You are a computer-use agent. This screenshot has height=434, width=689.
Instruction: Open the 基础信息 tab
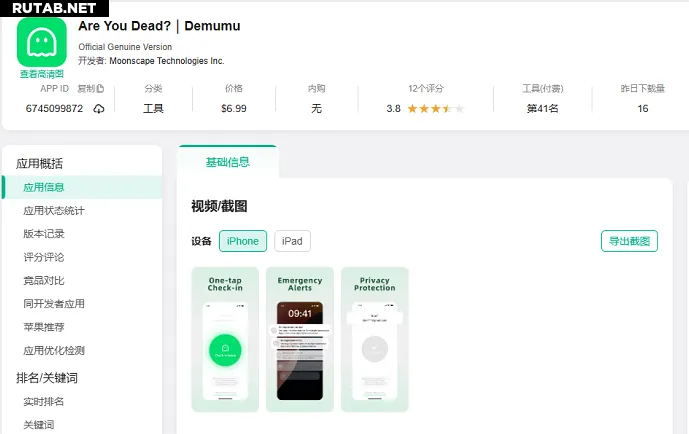pos(228,162)
